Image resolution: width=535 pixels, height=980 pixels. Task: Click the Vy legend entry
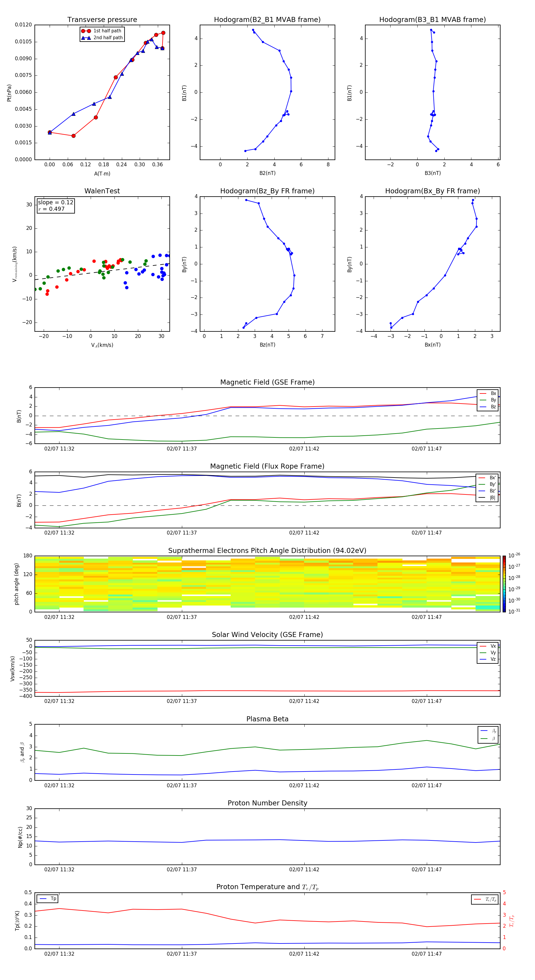point(488,653)
